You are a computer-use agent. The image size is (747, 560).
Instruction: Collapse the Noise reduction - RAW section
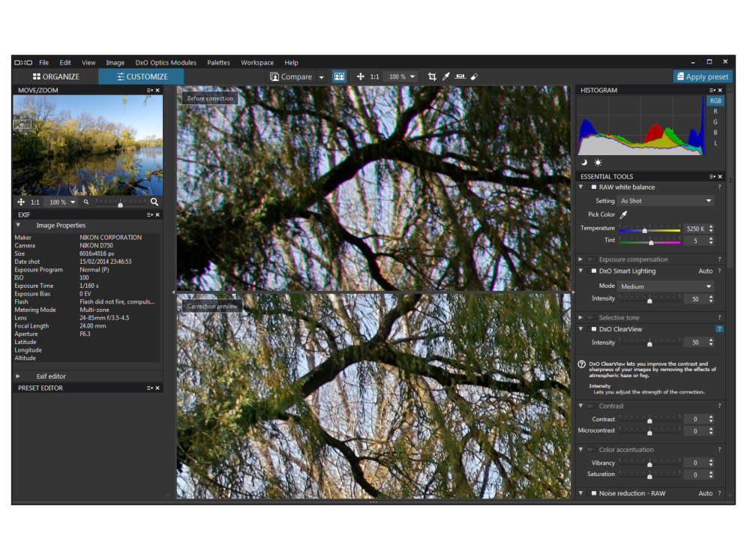pyautogui.click(x=580, y=493)
